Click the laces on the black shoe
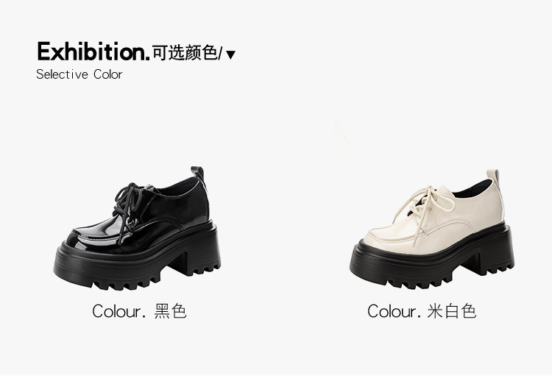Viewport: 552px width, 392px height. 127,206
